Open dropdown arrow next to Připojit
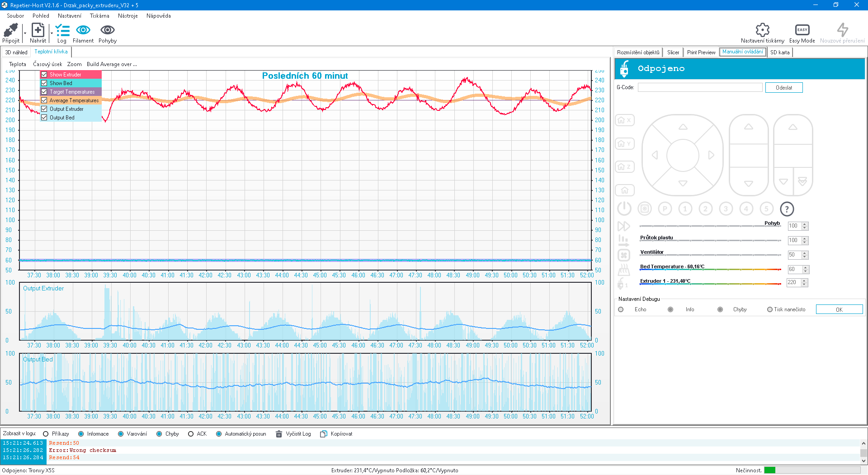This screenshot has width=868, height=475. pyautogui.click(x=25, y=33)
